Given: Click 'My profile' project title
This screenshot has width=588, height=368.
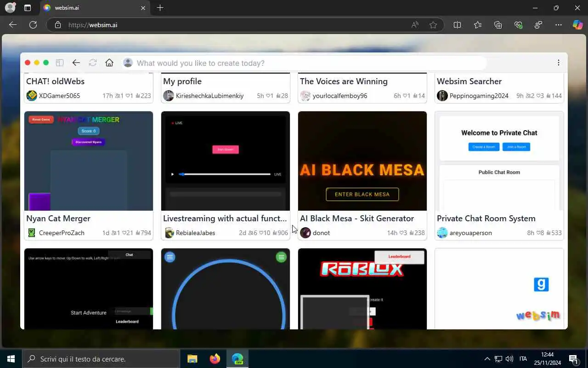Looking at the screenshot, I should pyautogui.click(x=182, y=81).
